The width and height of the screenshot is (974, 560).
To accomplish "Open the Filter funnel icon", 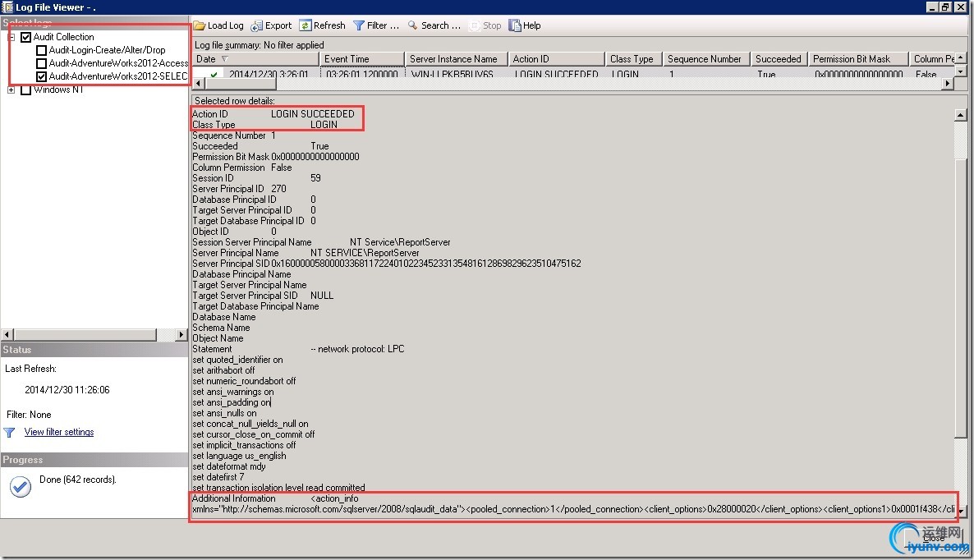I will click(x=358, y=25).
